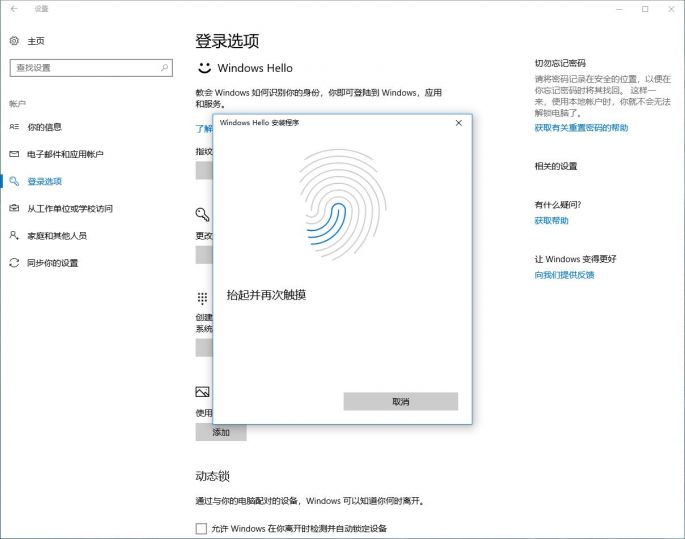Click the 相关的设置 heading
The image size is (685, 539).
click(556, 166)
